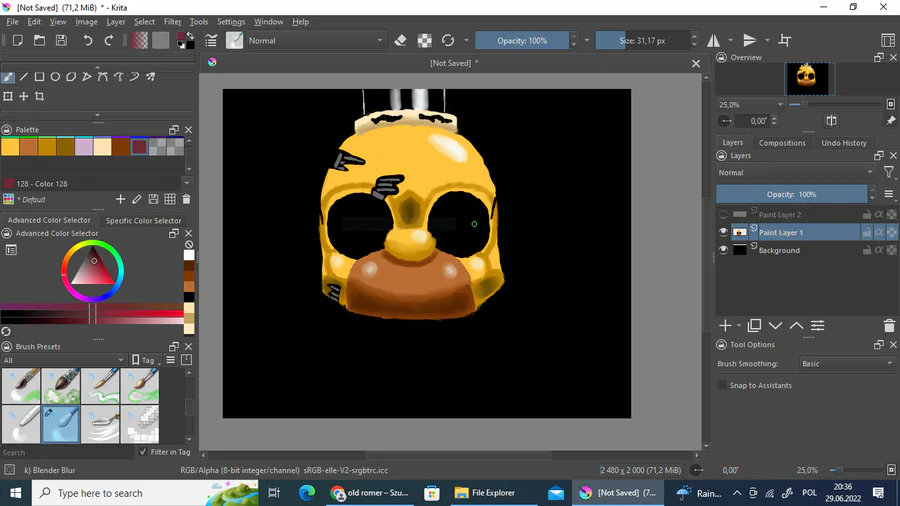Pick the pink palette swatch
900x506 pixels.
click(x=84, y=147)
